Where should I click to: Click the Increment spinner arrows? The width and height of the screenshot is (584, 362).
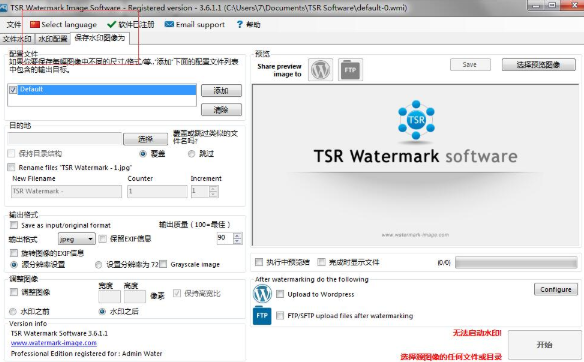[x=214, y=191]
